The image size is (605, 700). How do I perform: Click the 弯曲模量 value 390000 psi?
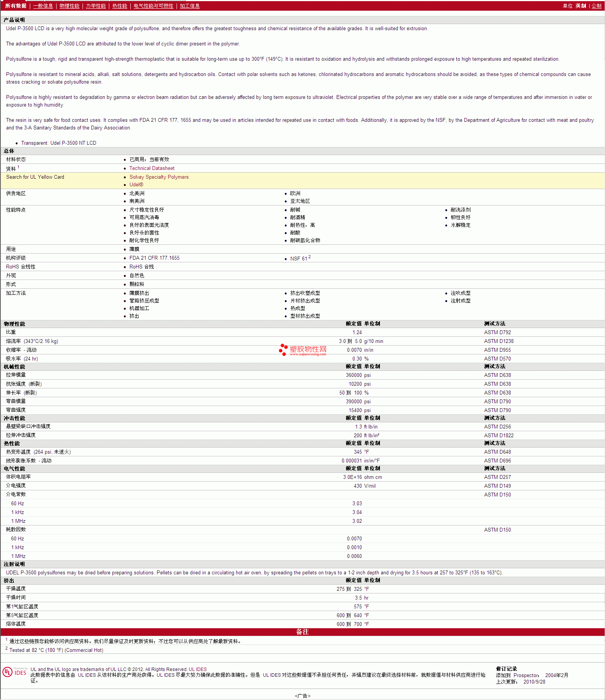pos(358,402)
